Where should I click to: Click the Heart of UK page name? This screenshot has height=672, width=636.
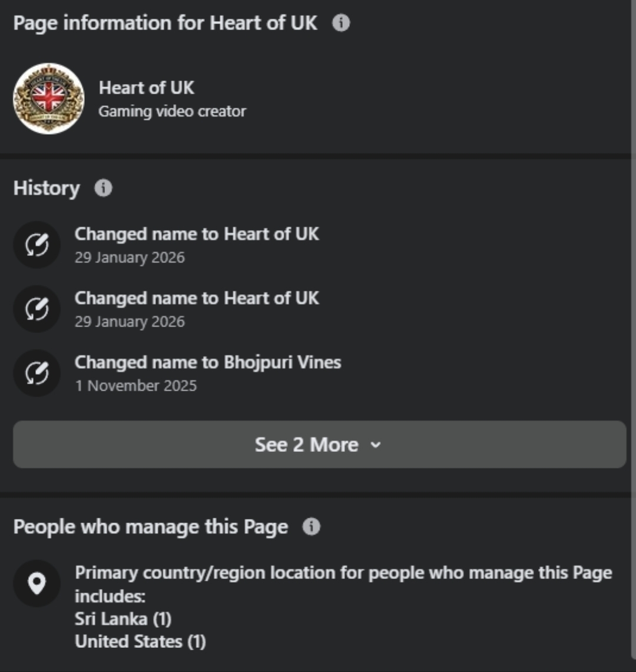tap(147, 88)
